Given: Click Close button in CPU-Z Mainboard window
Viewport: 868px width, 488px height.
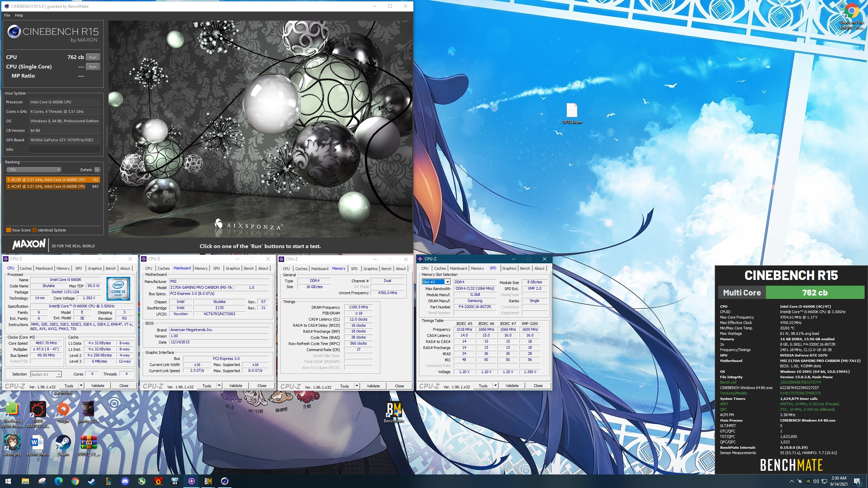Looking at the screenshot, I should [262, 386].
